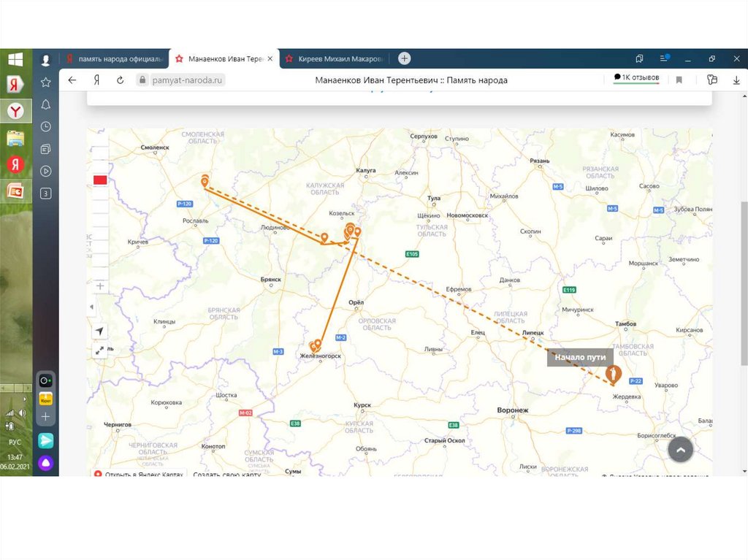748x560 pixels.
Task: Click the Яндекс home Я button
Action: point(97,80)
